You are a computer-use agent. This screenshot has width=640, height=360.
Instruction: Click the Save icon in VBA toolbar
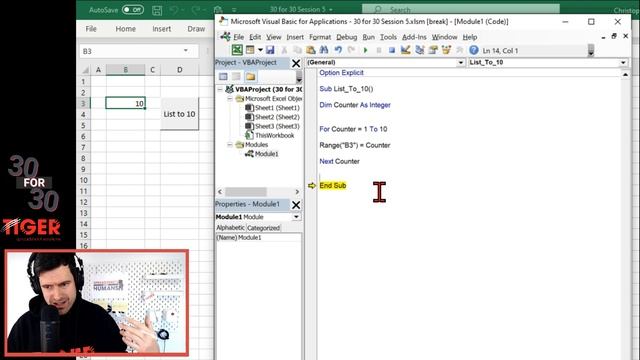tap(270, 50)
